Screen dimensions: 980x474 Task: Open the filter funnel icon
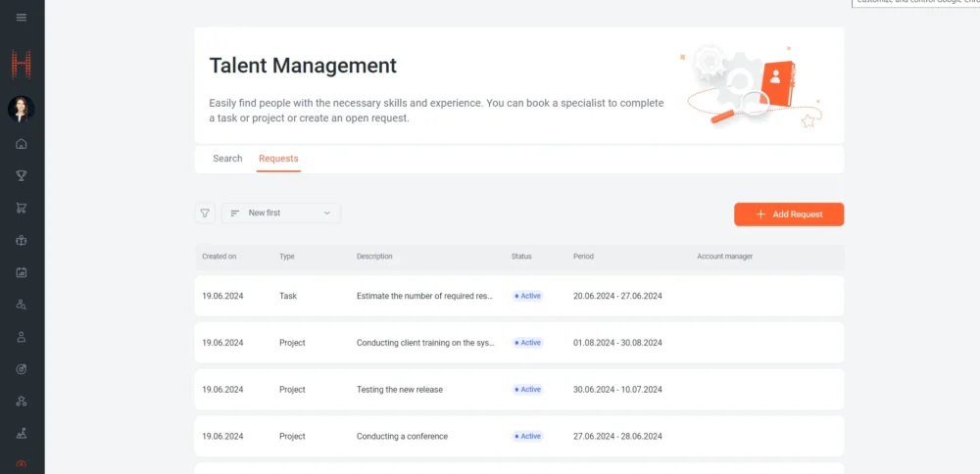pos(205,213)
